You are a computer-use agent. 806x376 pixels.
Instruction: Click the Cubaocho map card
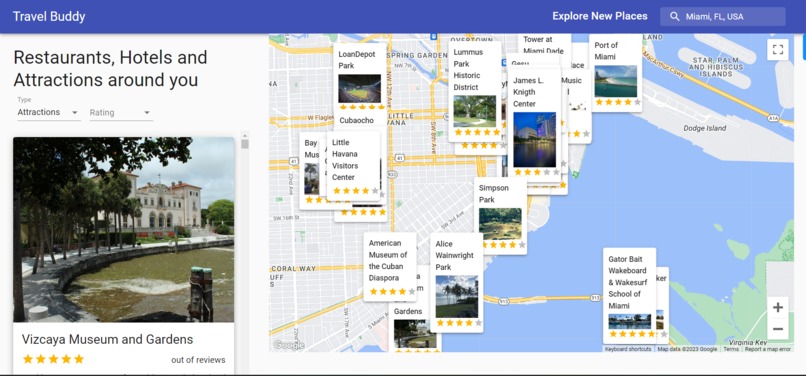point(356,120)
